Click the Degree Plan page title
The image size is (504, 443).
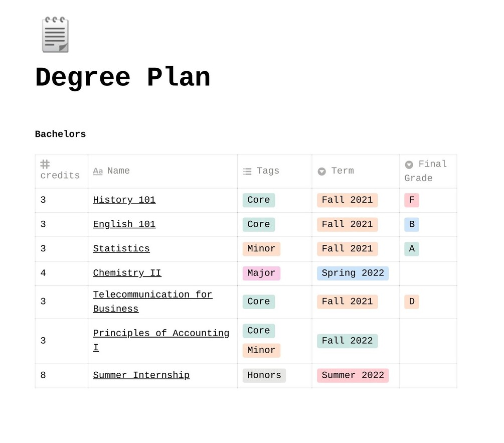(x=123, y=78)
